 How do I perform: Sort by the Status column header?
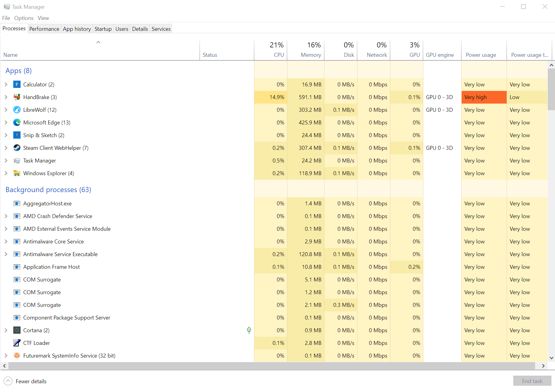[227, 50]
